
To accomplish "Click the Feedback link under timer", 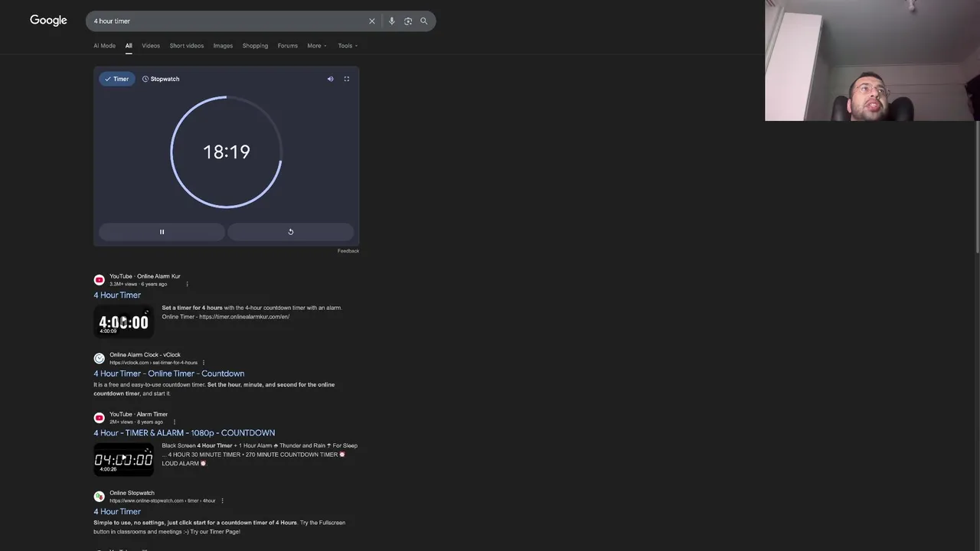I will 348,251.
